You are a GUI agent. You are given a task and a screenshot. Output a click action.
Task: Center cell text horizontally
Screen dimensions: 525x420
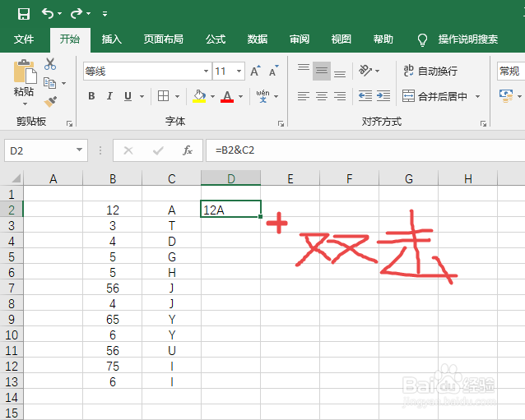tap(322, 96)
